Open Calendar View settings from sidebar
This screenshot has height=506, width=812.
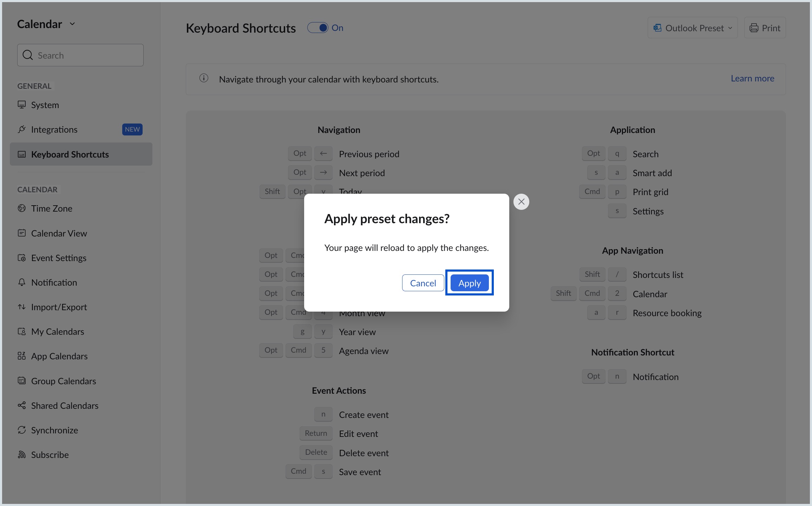(59, 233)
